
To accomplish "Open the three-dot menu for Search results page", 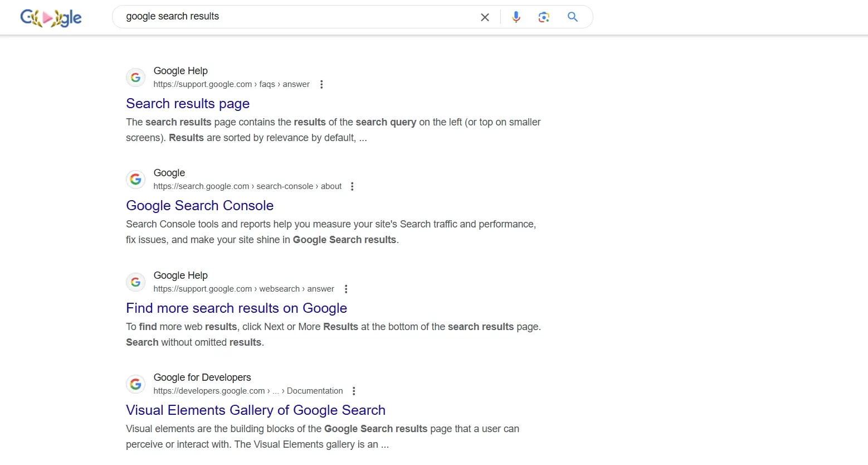I will click(321, 84).
